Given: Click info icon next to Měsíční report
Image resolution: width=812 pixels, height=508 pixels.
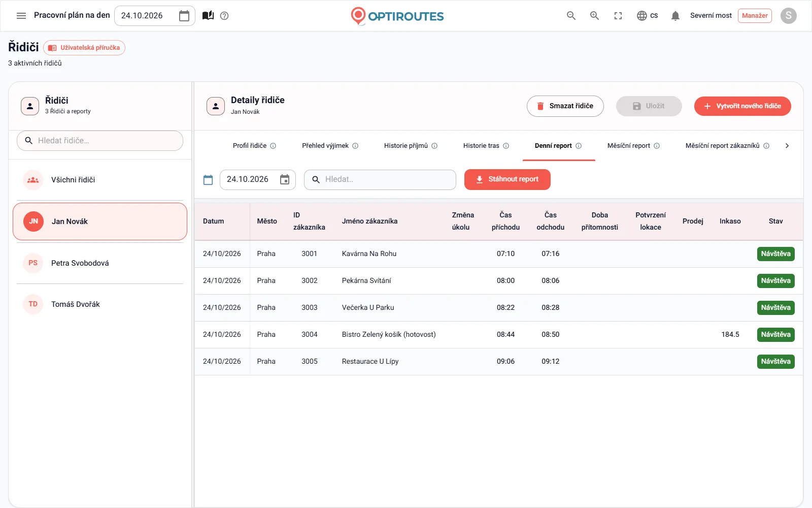Looking at the screenshot, I should [657, 146].
